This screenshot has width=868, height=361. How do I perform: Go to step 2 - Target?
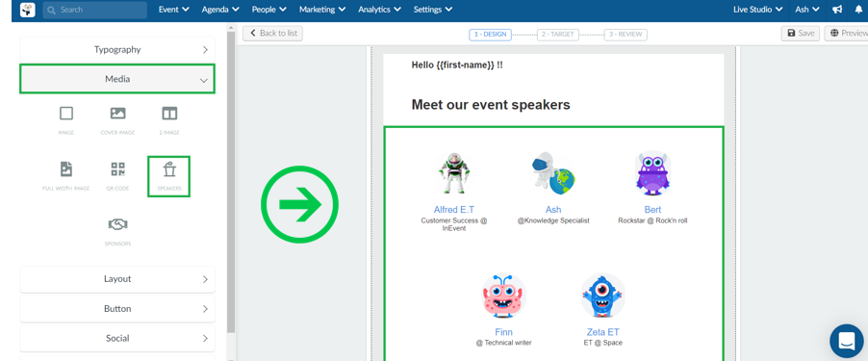557,35
